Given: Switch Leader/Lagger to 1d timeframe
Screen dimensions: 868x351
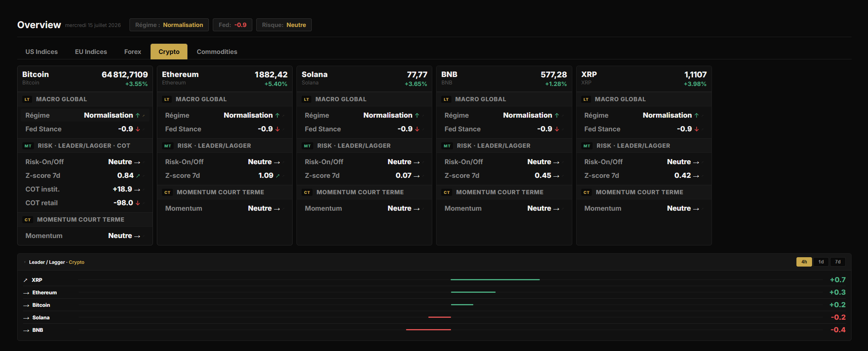Looking at the screenshot, I should [x=821, y=262].
